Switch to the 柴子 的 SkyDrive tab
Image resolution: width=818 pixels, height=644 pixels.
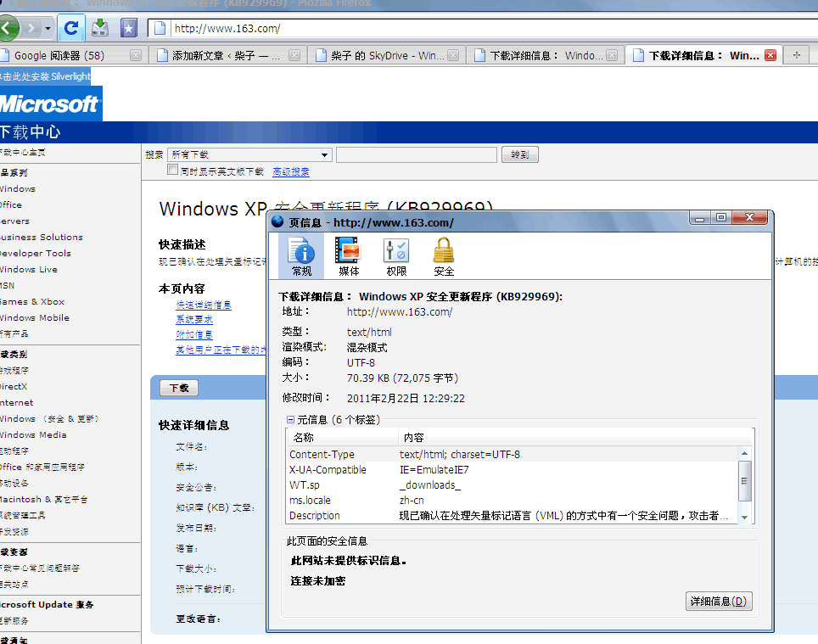[x=387, y=55]
